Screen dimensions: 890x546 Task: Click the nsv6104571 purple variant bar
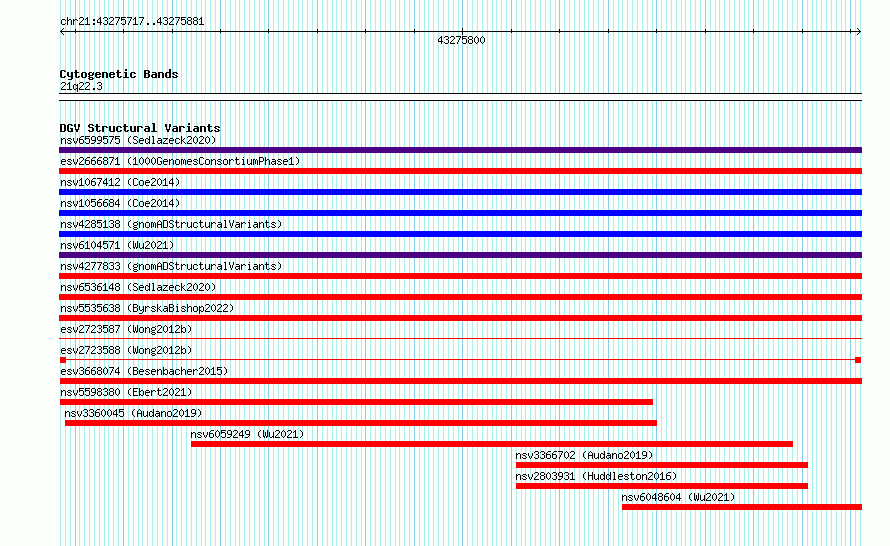460,255
